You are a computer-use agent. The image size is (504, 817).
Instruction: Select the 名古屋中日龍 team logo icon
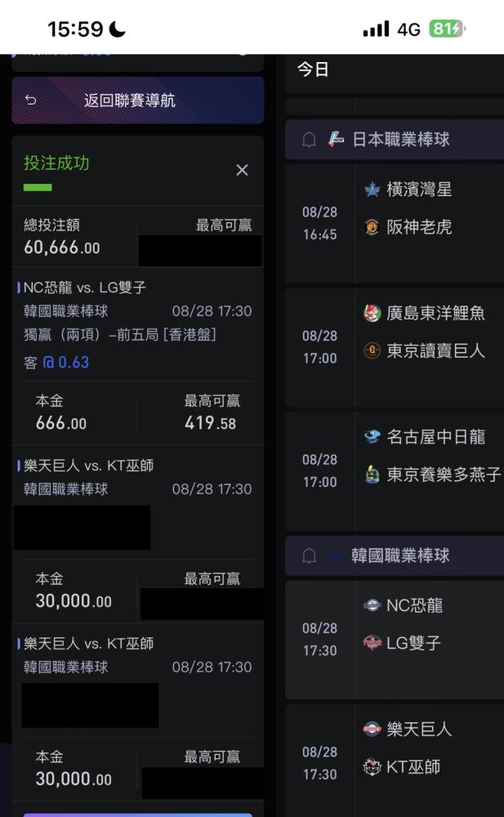(372, 436)
